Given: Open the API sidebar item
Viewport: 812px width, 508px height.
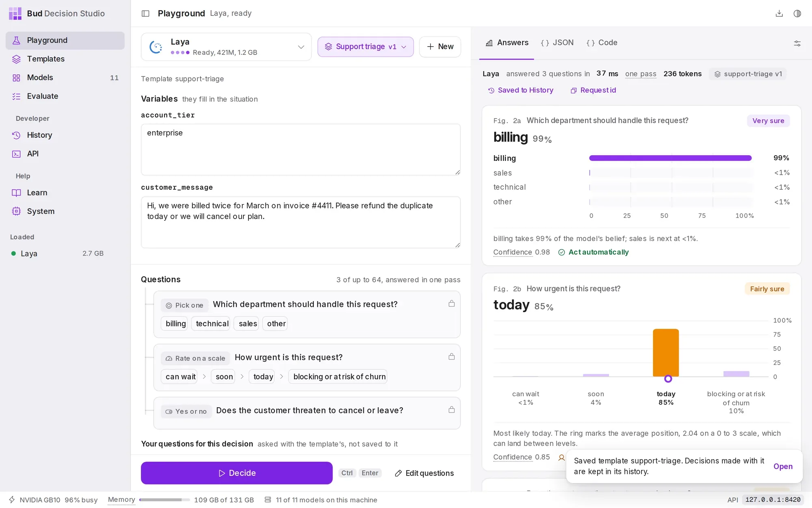Looking at the screenshot, I should pos(65,154).
